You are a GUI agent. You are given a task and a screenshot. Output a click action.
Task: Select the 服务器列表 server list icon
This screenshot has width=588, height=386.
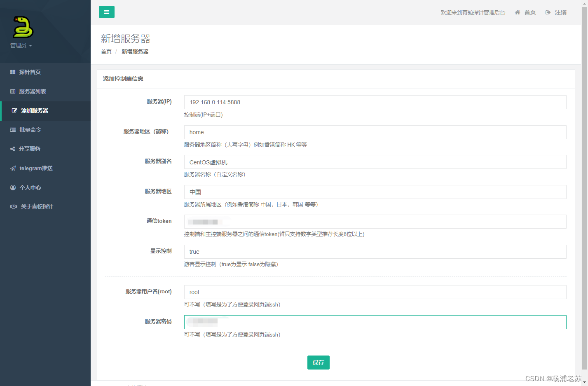pos(13,91)
